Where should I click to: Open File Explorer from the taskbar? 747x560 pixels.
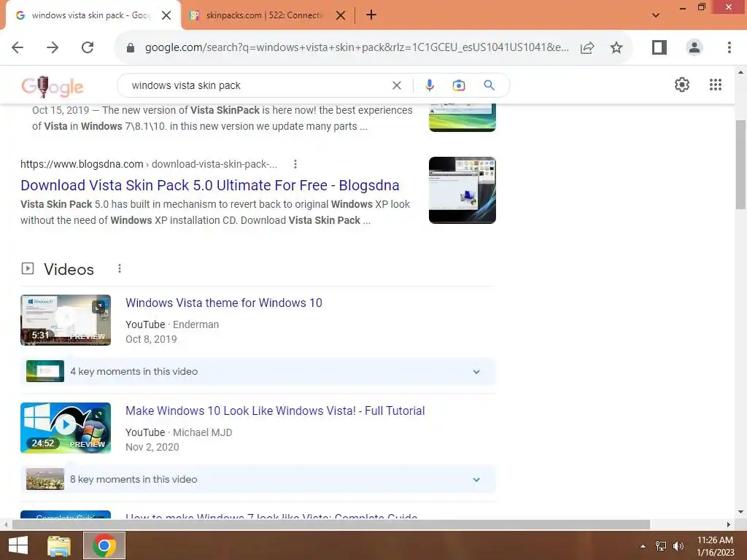(59, 545)
